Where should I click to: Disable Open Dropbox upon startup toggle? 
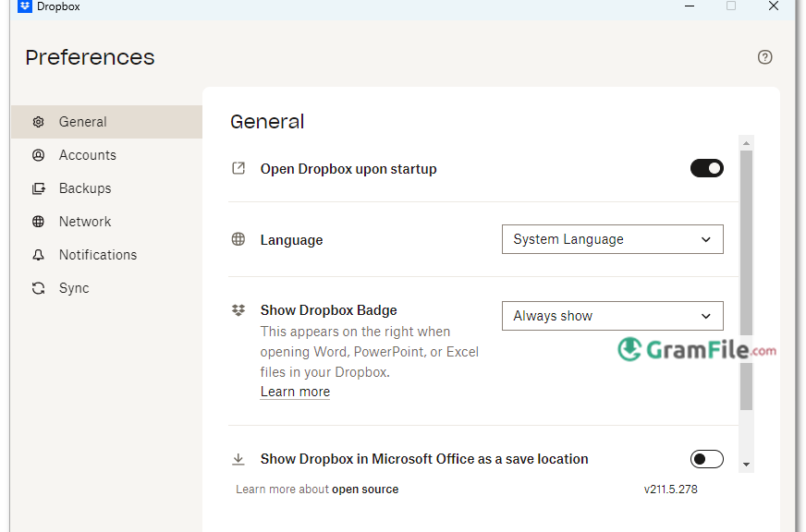coord(706,168)
